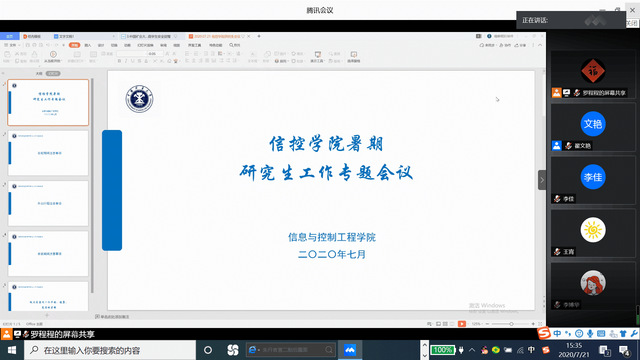Open the Tencent Meeting taskbar icon
640x360 pixels.
[350, 350]
